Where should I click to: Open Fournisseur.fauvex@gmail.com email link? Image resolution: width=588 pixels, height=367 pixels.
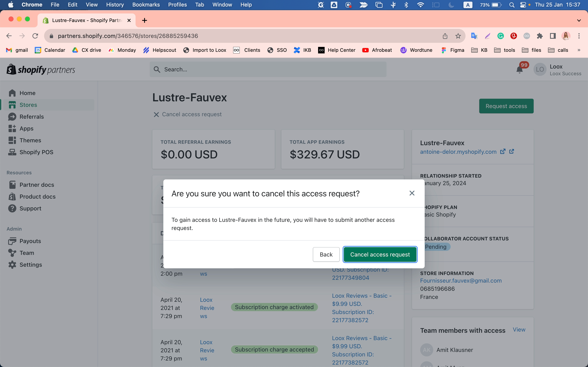coord(461,281)
